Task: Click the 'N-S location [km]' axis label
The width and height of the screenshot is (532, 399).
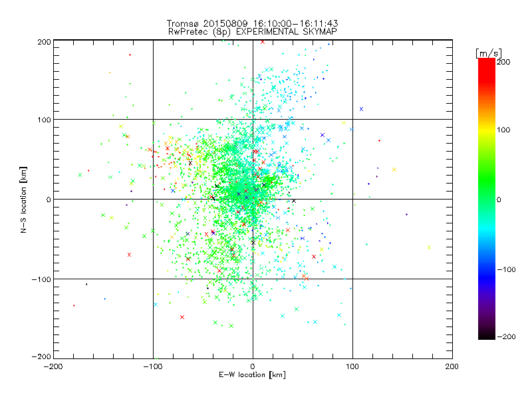Action: 23,199
